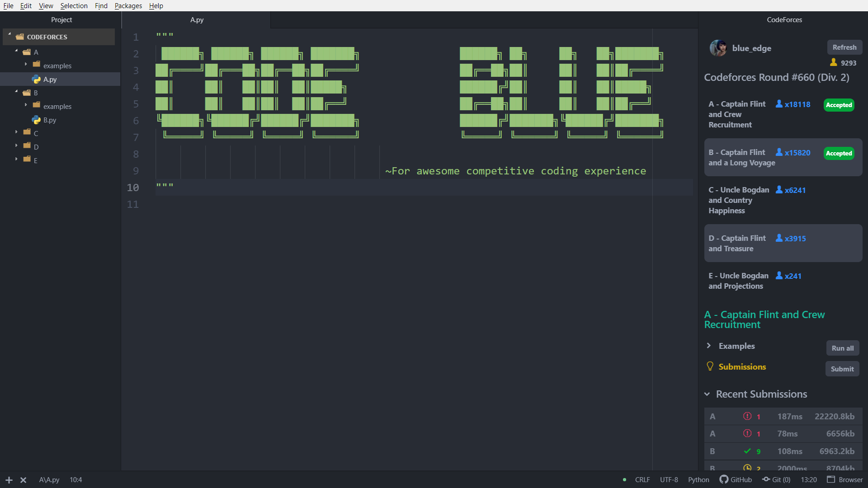Expand the C folder in project tree

pos(16,132)
